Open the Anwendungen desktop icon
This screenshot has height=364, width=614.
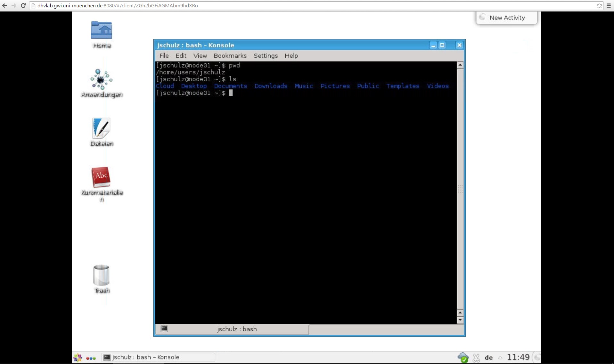(x=102, y=80)
